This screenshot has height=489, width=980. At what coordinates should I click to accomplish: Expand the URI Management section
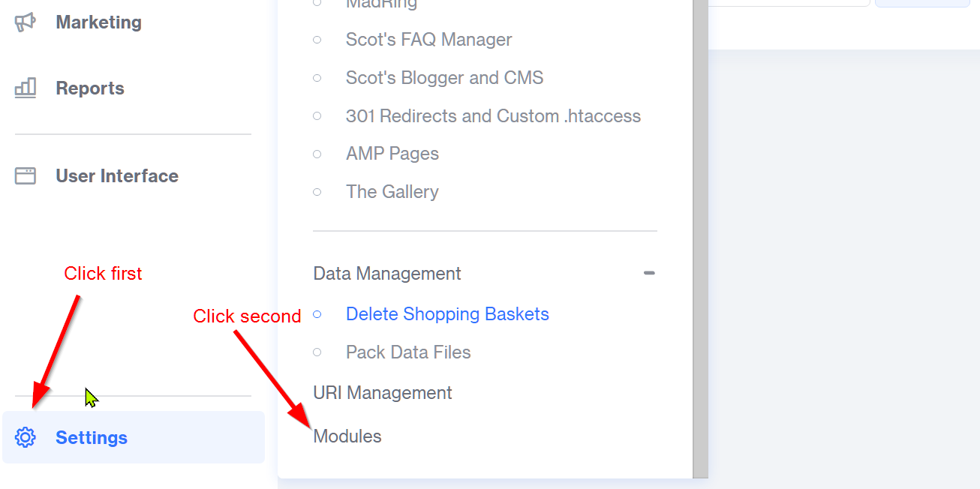click(382, 393)
